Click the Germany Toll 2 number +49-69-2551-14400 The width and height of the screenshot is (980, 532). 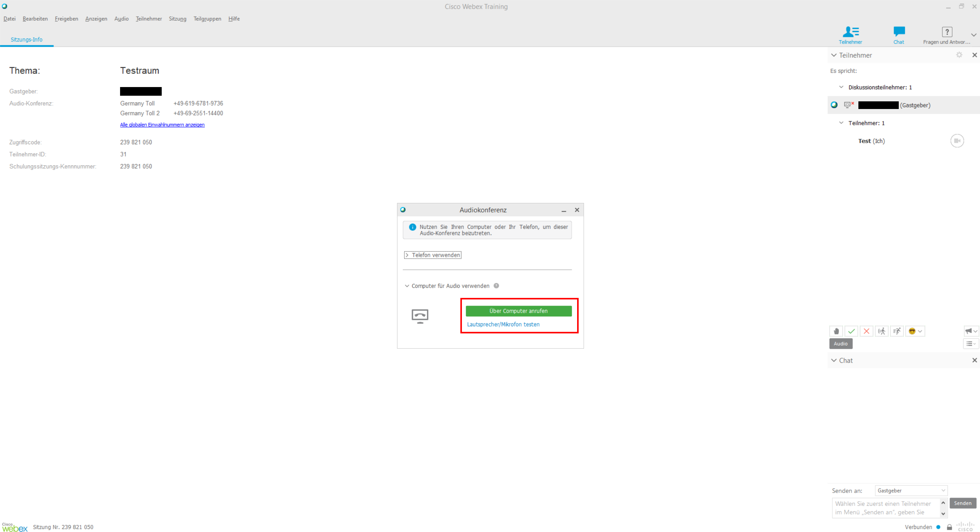point(198,113)
